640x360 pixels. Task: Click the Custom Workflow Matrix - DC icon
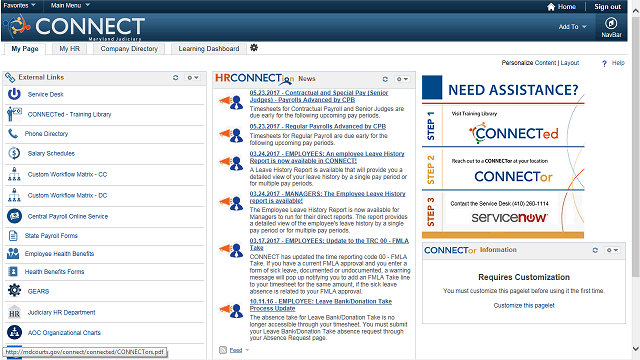tap(14, 196)
